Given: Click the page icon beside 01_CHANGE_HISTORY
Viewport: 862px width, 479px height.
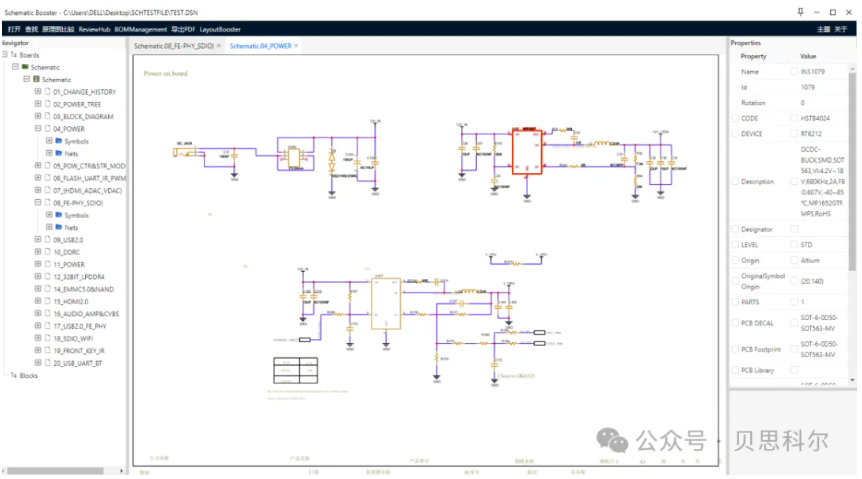Looking at the screenshot, I should [x=48, y=91].
